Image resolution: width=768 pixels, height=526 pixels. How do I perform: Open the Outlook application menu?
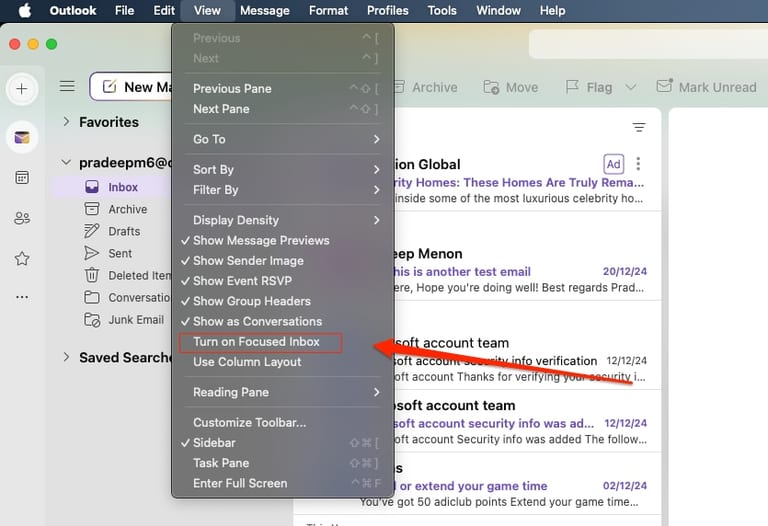(x=72, y=10)
